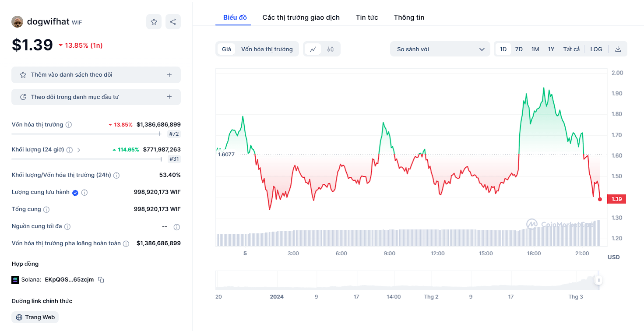Click the 2.00 price axis label
This screenshot has height=331, width=644.
coord(617,73)
